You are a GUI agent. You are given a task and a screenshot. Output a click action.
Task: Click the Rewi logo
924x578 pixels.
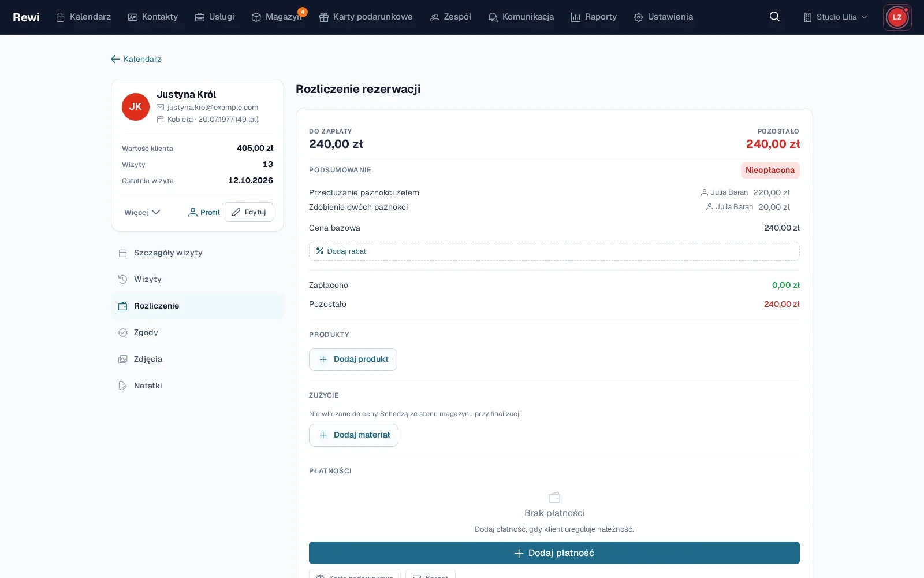[26, 17]
